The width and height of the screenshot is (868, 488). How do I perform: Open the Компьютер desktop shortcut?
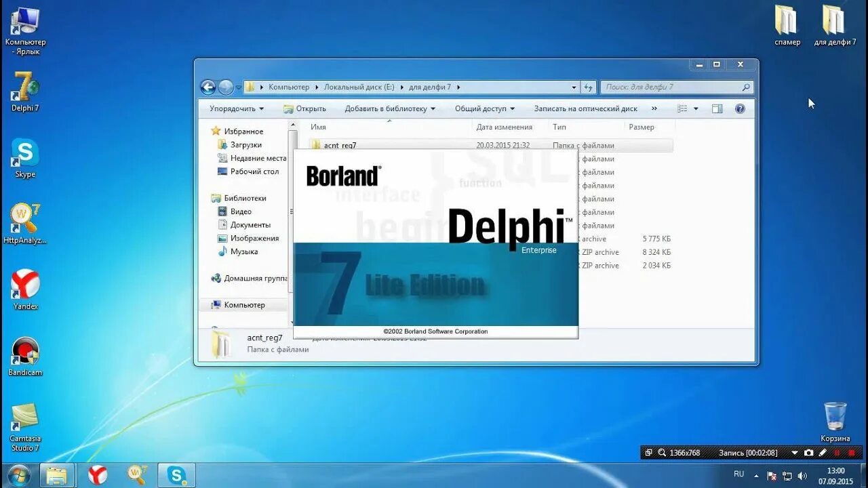pos(24,30)
